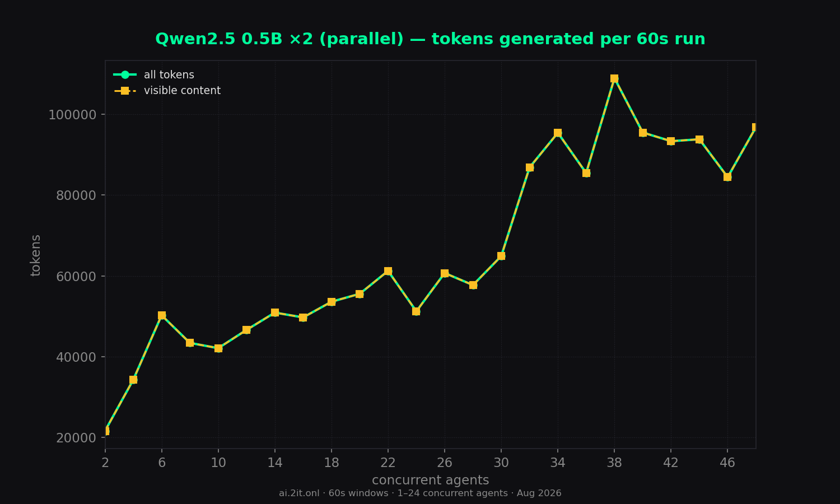Screen dimensions: 840x504
Task: Click the data point at 28 concurrent agents
Action: coord(473,285)
